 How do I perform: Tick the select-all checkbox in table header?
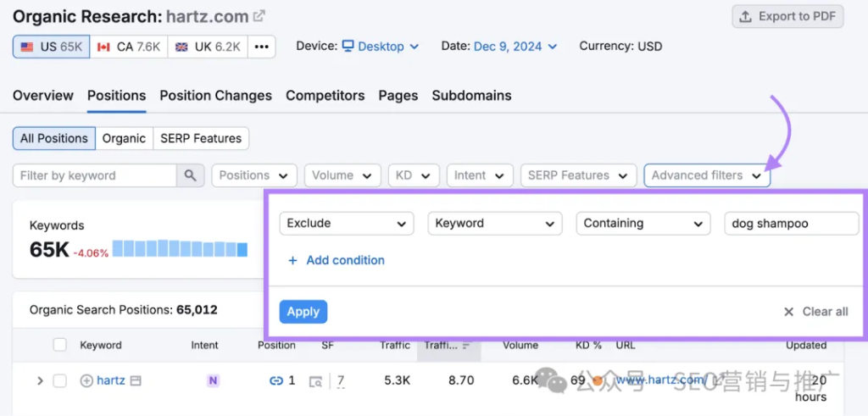click(60, 345)
